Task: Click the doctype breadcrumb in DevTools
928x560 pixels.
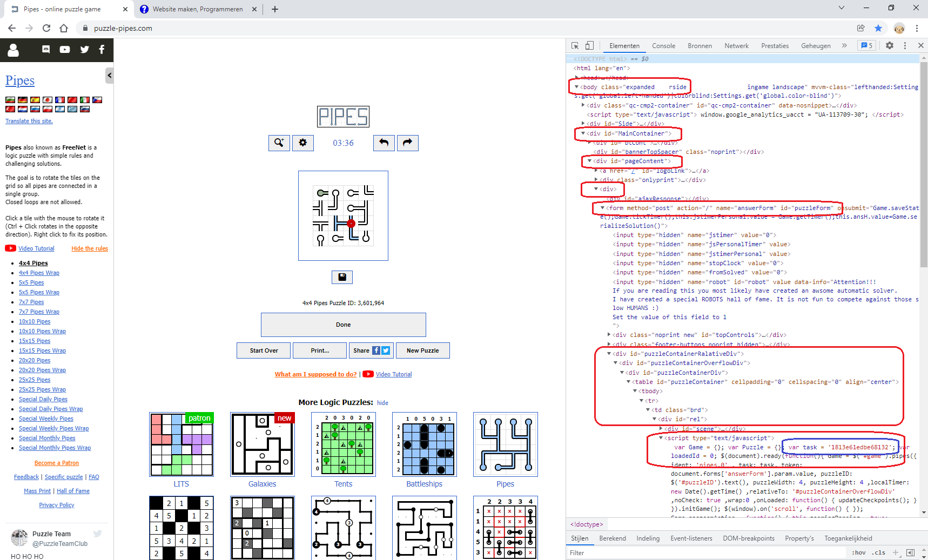Action: [x=587, y=524]
